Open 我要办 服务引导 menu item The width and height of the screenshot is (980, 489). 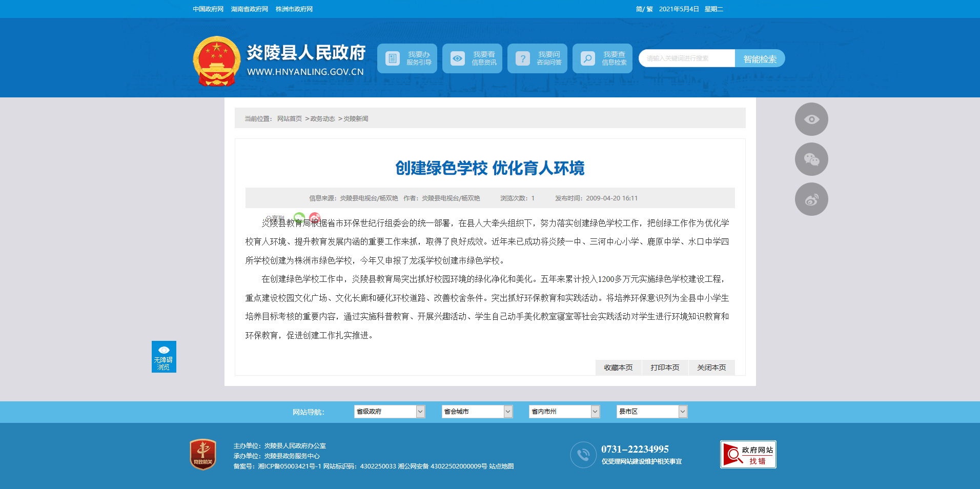[x=407, y=58]
